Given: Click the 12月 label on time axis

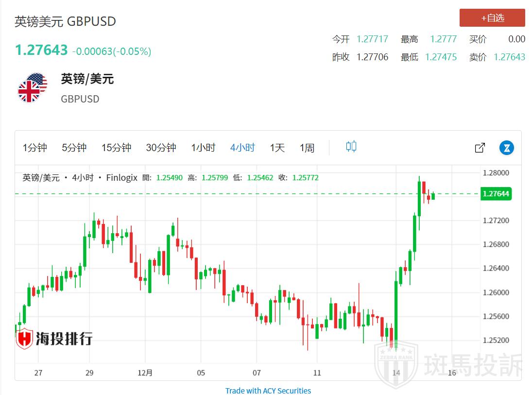Looking at the screenshot, I should pos(145,373).
